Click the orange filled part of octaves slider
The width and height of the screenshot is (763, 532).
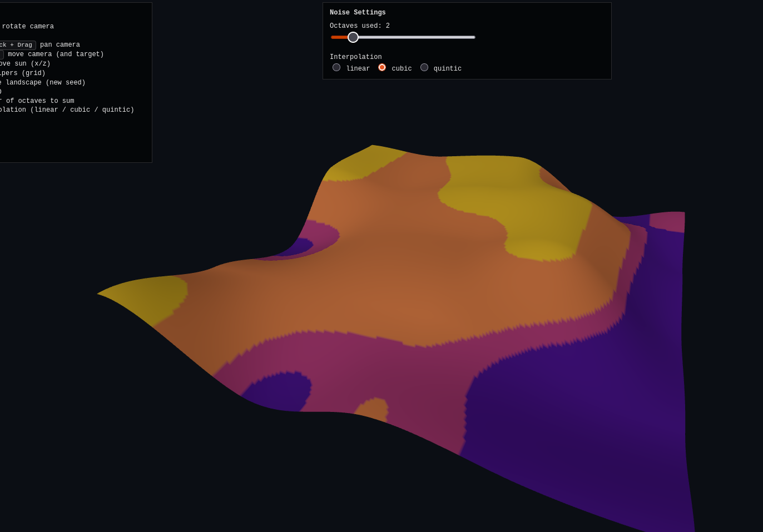pos(339,37)
